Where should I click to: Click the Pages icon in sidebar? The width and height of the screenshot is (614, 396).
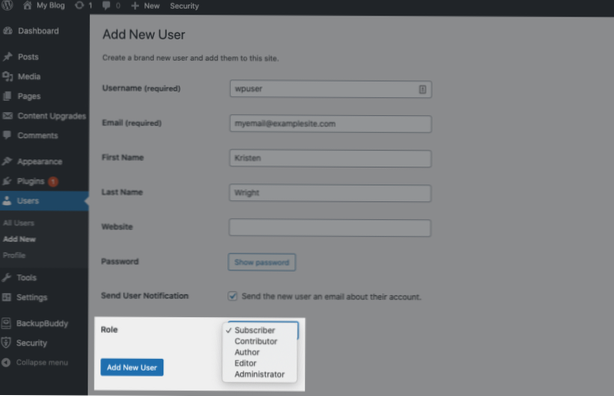point(7,96)
